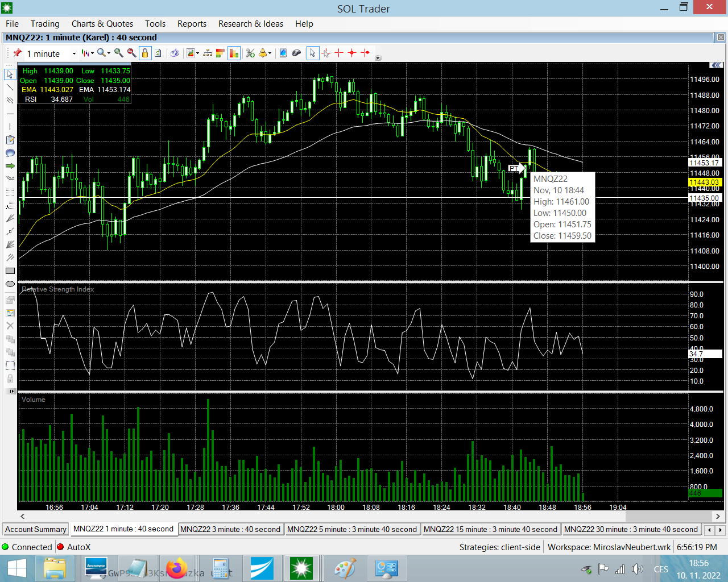This screenshot has width=728, height=582.
Task: Open the Charts & Quotes menu
Action: point(102,24)
